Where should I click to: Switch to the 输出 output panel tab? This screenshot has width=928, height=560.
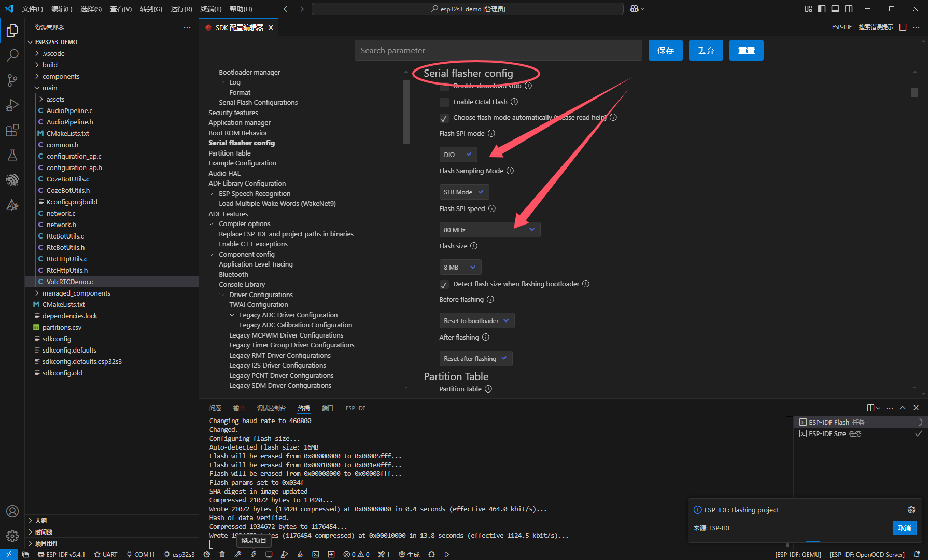click(x=238, y=408)
